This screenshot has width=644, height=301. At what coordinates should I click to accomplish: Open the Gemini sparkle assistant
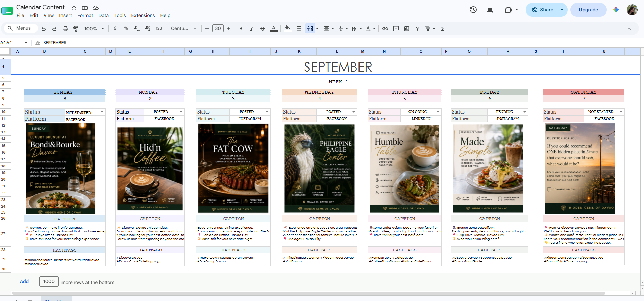616,10
